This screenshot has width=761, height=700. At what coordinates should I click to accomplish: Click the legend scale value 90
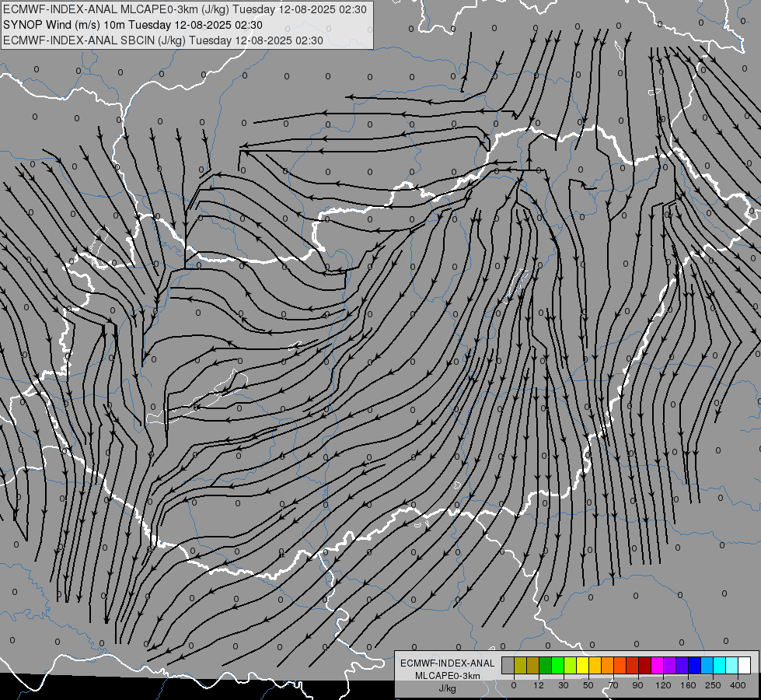pyautogui.click(x=637, y=685)
